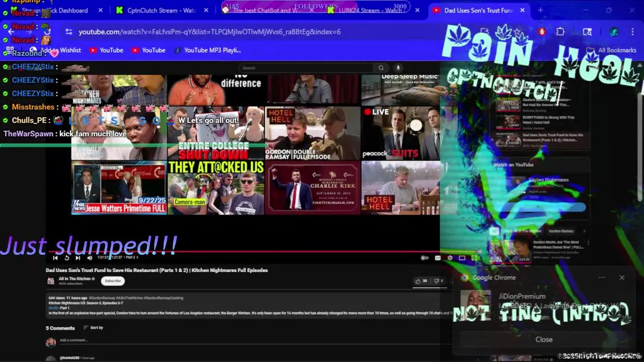Image resolution: width=644 pixels, height=362 pixels.
Task: Open YouTube MP3 Playlist bookmark
Action: coord(207,50)
